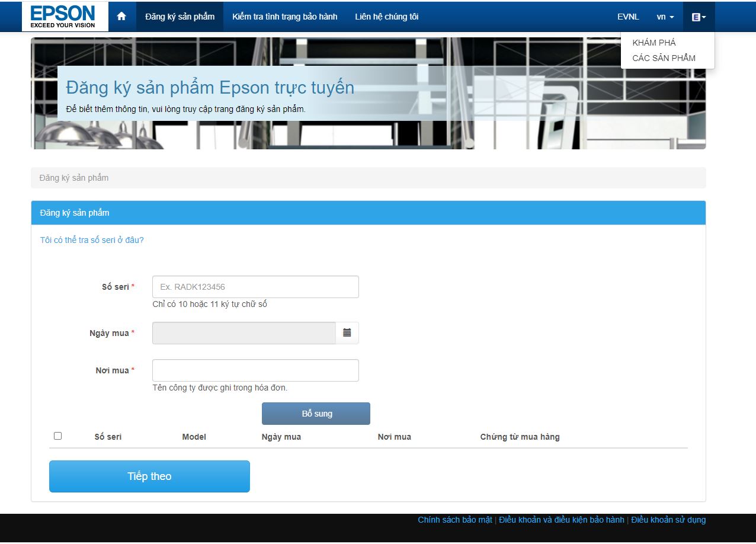
Task: Open the Chính sách bảo mật footer link
Action: tap(455, 520)
